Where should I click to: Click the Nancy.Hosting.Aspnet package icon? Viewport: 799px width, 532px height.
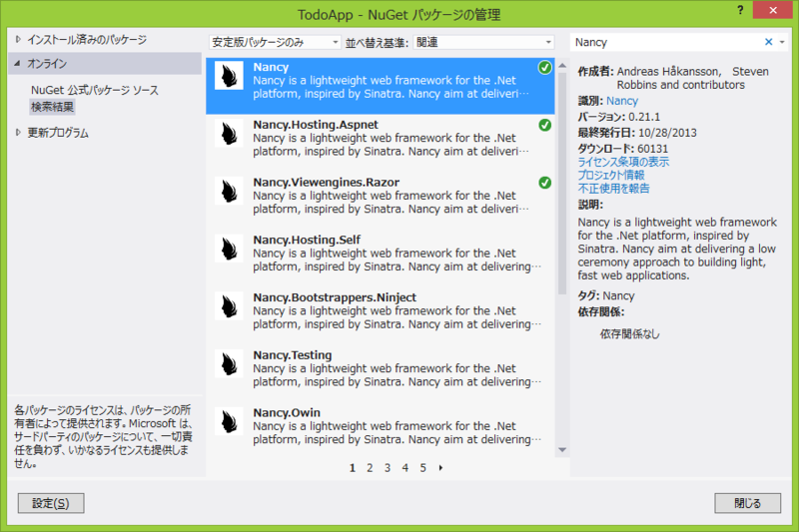pos(229,134)
